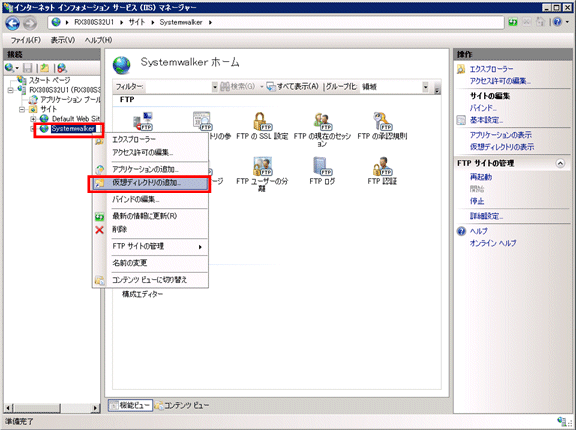Open the FTP の現在のセッション icon

tap(322, 121)
